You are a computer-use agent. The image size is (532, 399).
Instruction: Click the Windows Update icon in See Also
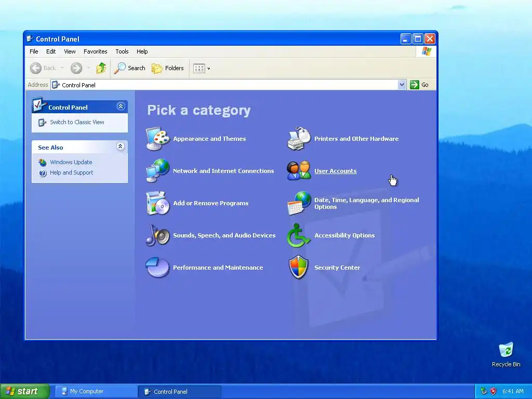tap(43, 162)
